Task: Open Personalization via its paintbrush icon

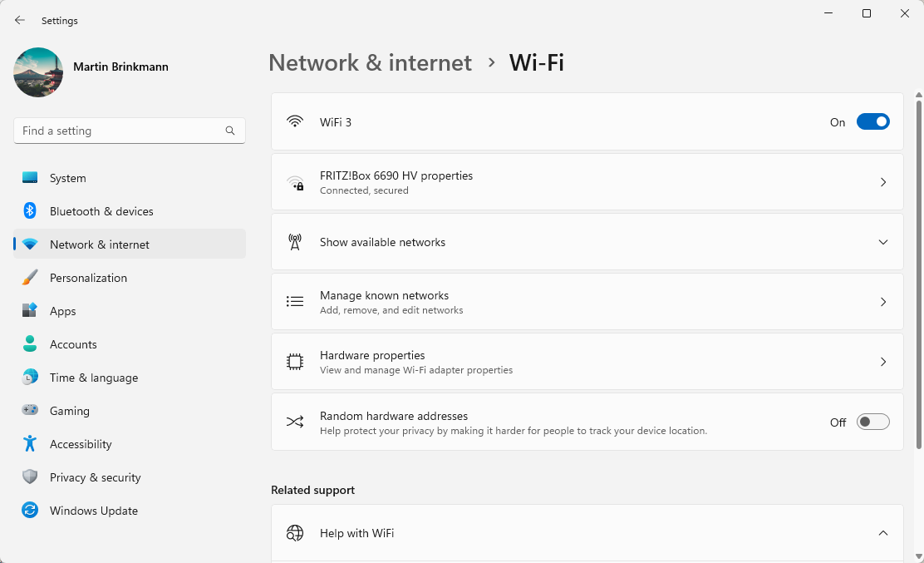Action: (30, 278)
